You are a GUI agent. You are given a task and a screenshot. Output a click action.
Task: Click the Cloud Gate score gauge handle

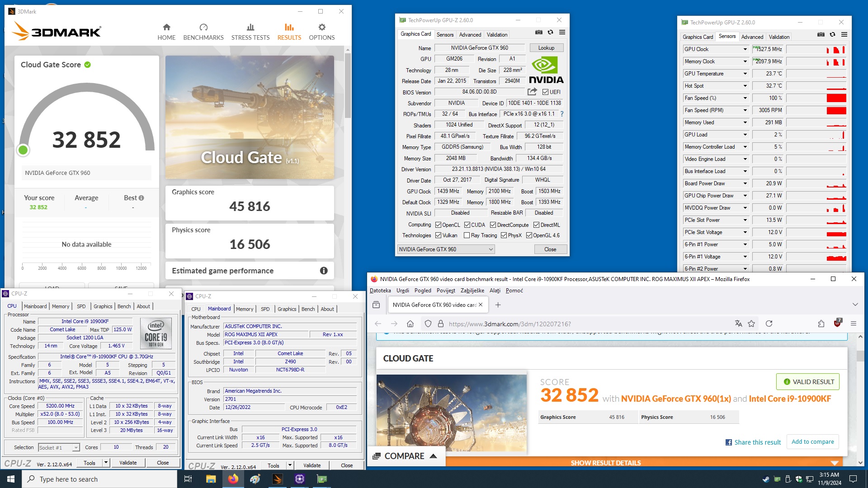[x=23, y=150]
